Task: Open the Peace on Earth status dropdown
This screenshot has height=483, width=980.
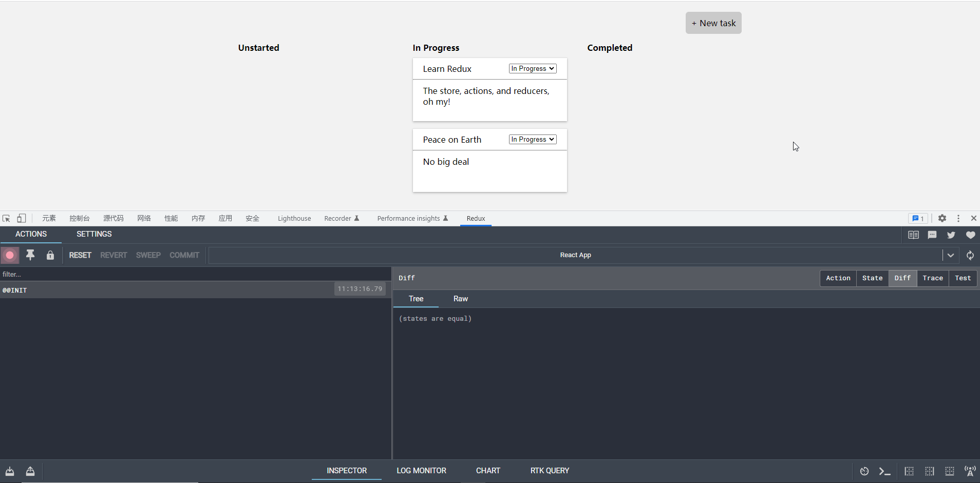Action: (x=532, y=139)
